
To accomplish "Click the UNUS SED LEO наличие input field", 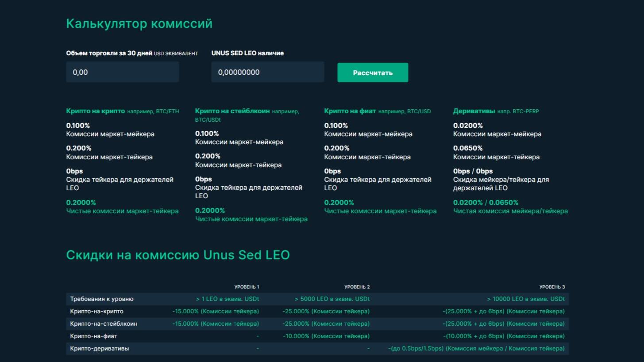I will pyautogui.click(x=267, y=72).
